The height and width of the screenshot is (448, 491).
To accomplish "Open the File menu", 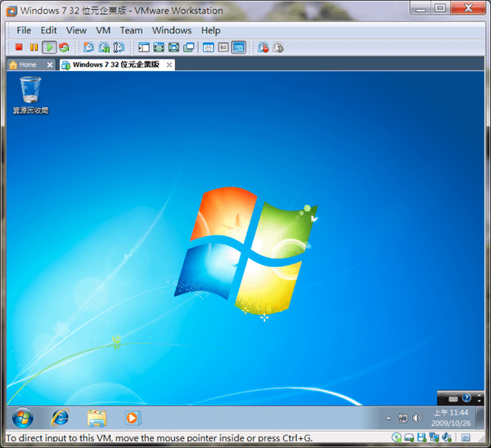I will point(24,30).
